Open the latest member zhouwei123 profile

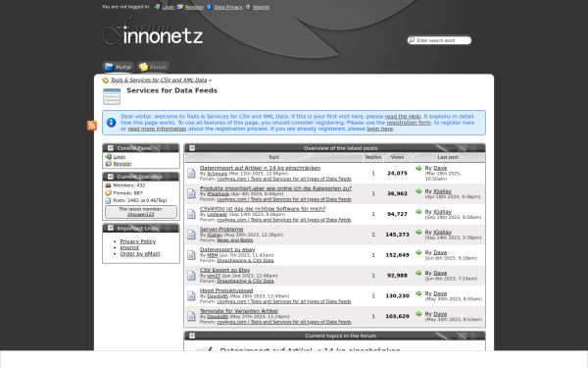[140, 214]
